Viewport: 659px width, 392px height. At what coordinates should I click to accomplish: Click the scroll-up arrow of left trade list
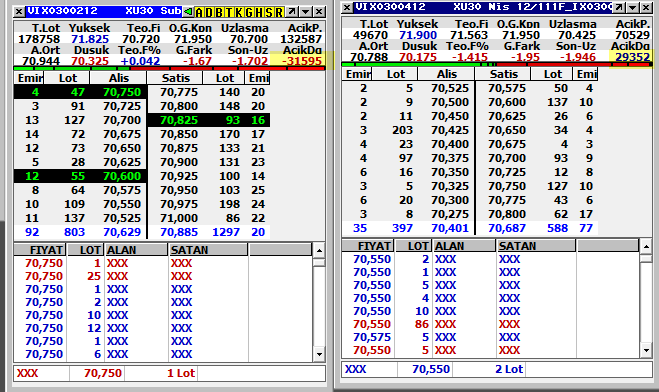(x=319, y=251)
